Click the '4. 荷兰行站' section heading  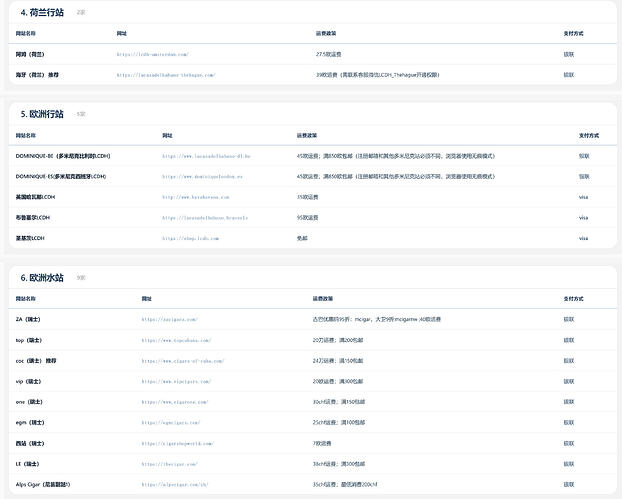coord(42,13)
